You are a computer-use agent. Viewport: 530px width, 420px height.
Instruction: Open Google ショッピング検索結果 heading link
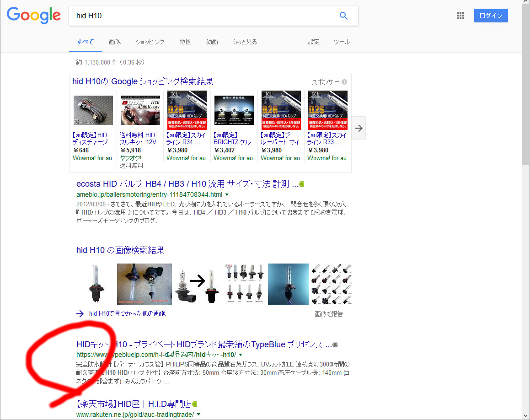click(143, 81)
